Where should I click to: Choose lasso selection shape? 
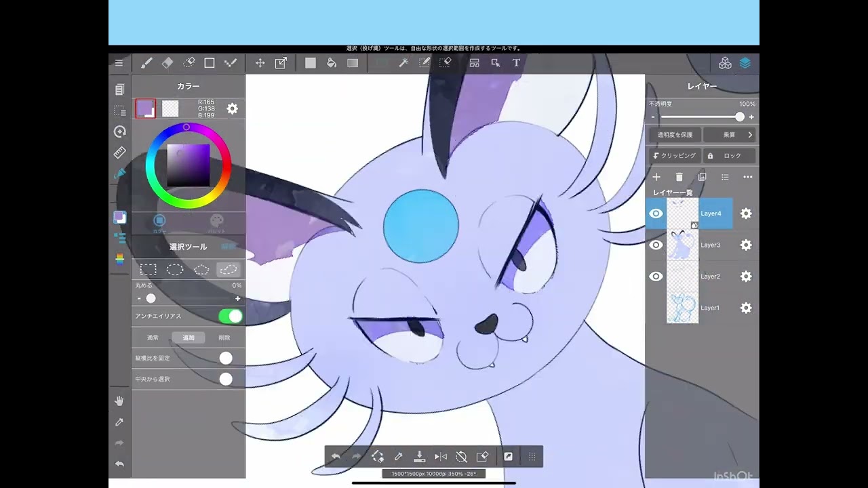(228, 270)
